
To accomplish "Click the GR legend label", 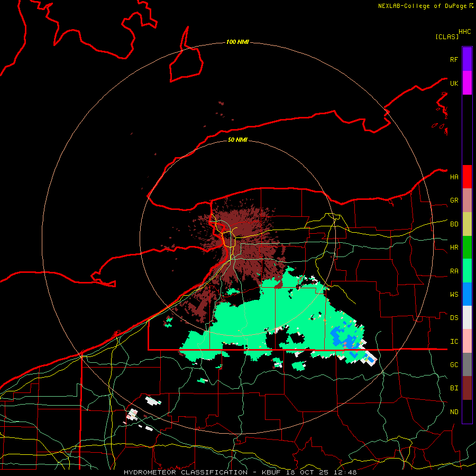I will coord(454,200).
